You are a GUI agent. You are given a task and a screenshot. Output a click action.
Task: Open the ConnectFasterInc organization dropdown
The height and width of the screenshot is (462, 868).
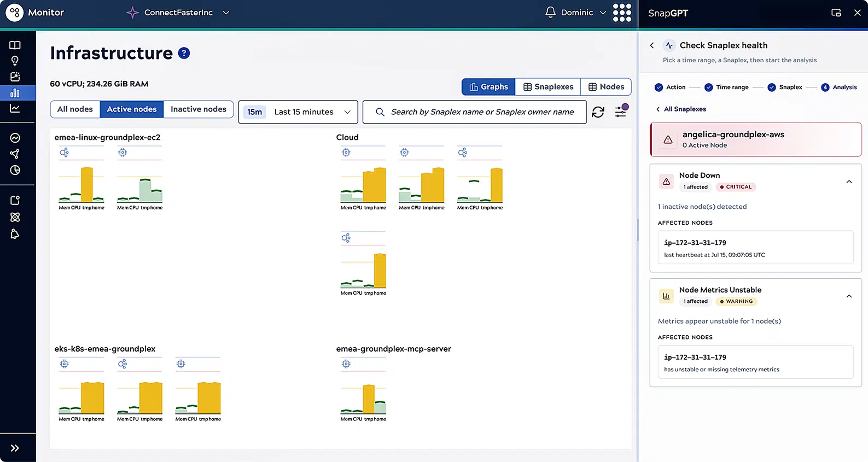click(178, 12)
